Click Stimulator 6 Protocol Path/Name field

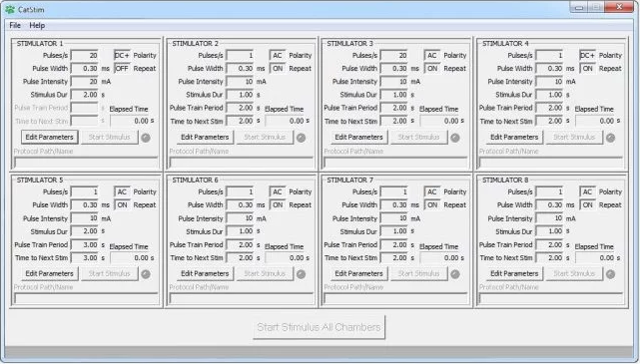(x=242, y=299)
